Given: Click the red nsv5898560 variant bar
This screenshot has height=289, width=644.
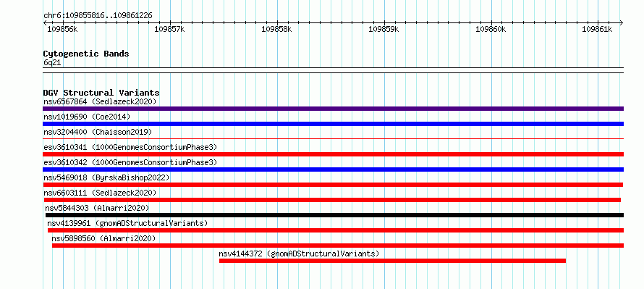Looking at the screenshot, I should tap(338, 246).
